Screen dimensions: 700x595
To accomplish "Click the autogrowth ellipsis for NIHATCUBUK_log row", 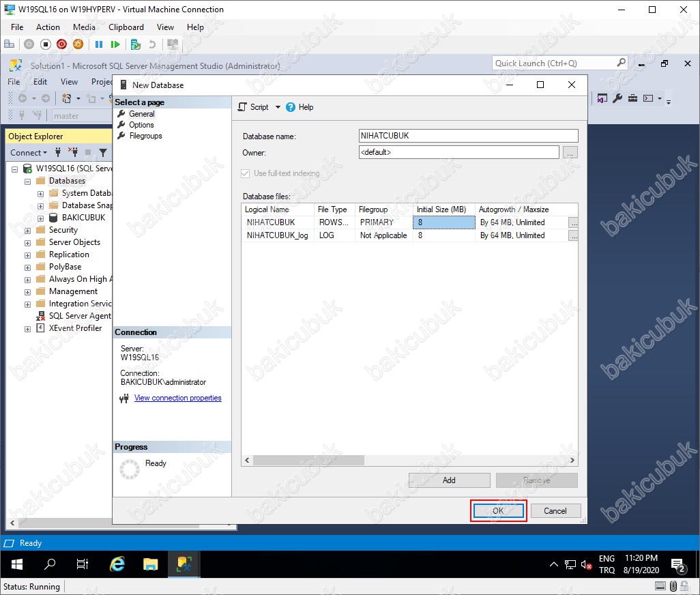I will coord(573,235).
